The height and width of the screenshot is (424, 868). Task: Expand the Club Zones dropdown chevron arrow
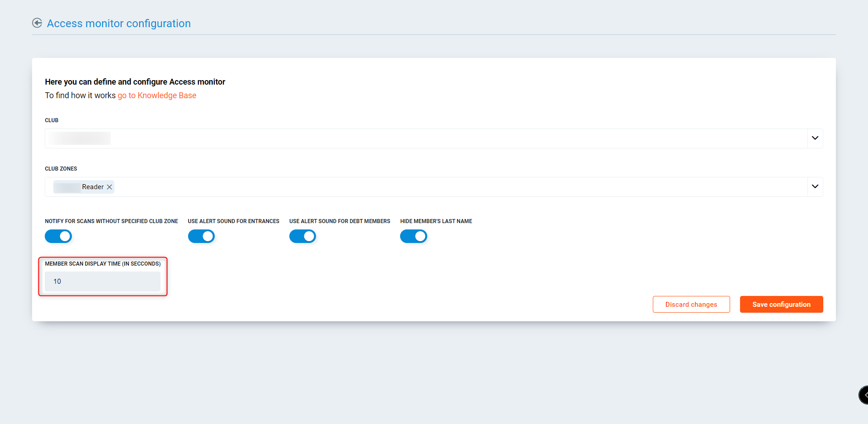[x=815, y=187]
